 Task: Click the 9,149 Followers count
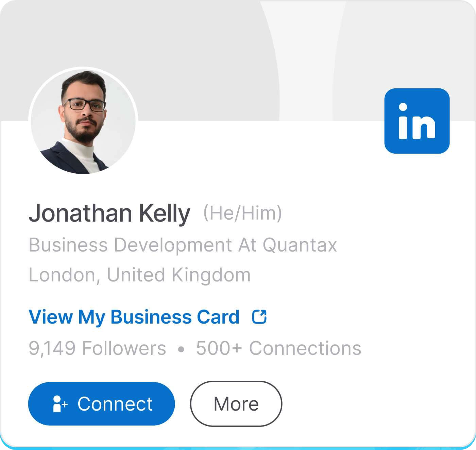point(97,347)
